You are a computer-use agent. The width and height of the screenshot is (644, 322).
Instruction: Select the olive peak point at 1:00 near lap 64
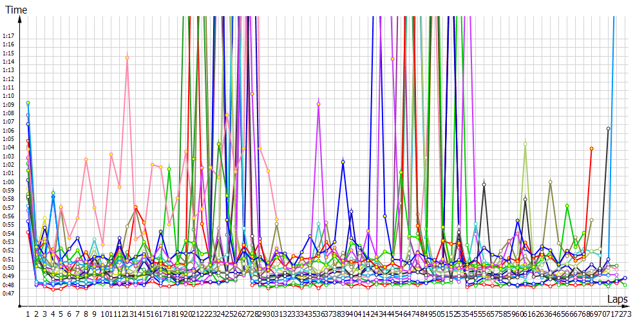coord(551,182)
